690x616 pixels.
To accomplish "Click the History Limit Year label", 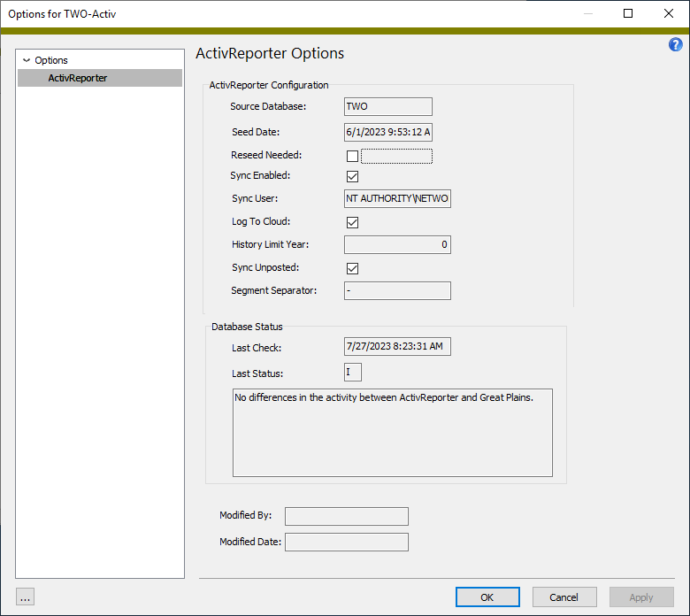I will 270,244.
